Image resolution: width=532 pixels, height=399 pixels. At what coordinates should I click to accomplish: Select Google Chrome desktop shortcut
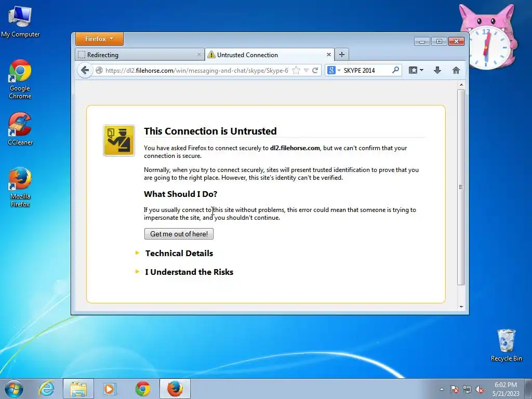[x=20, y=79]
